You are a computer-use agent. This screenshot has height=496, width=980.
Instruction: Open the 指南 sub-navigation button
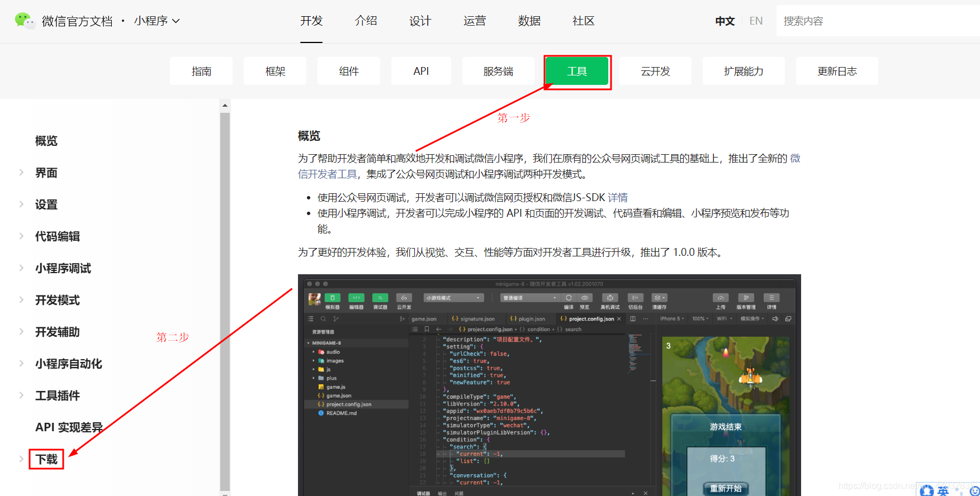[x=201, y=71]
